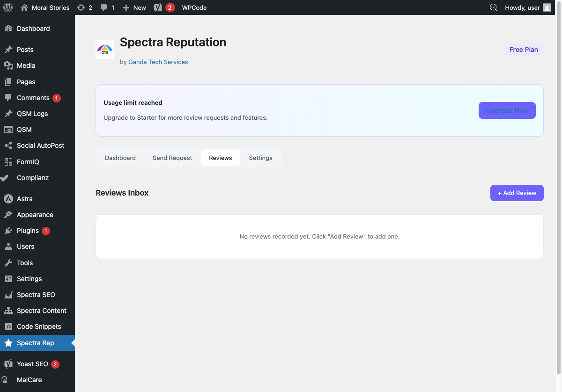The width and height of the screenshot is (562, 392).
Task: Open the Yoast icon in the admin bar
Action: pyautogui.click(x=158, y=7)
